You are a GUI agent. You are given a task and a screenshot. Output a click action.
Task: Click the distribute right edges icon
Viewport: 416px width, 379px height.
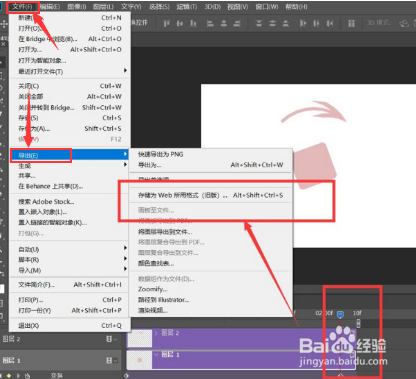click(x=330, y=23)
